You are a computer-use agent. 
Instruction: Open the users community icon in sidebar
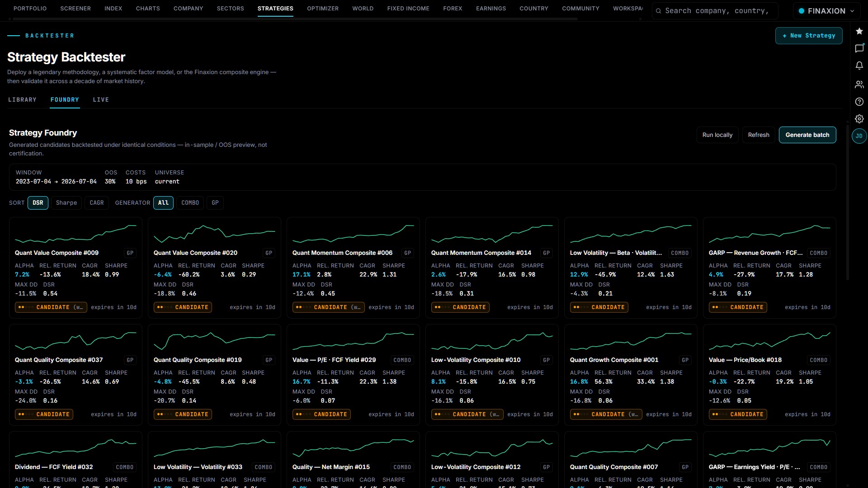859,84
